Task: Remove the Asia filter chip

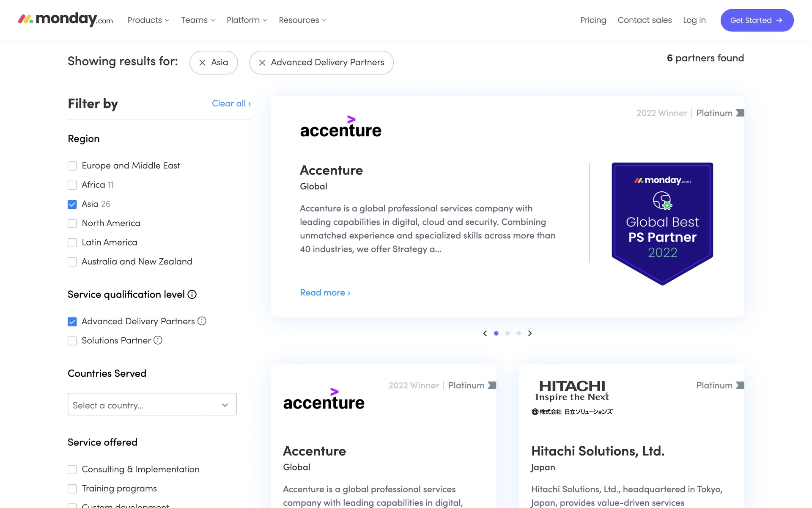Action: [203, 63]
